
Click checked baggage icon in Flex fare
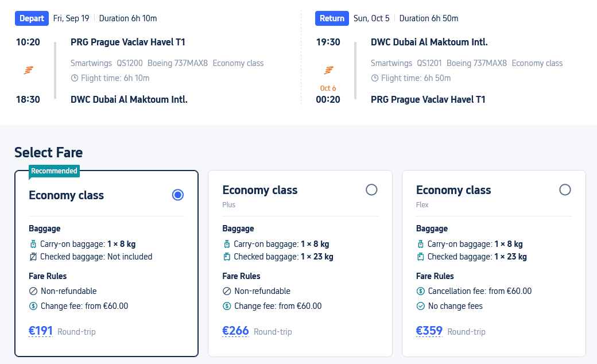pos(420,257)
